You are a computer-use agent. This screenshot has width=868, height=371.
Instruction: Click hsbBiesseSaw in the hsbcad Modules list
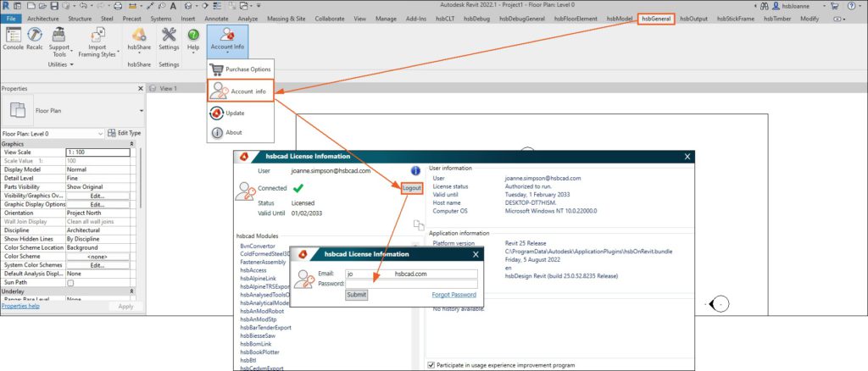[x=258, y=335]
